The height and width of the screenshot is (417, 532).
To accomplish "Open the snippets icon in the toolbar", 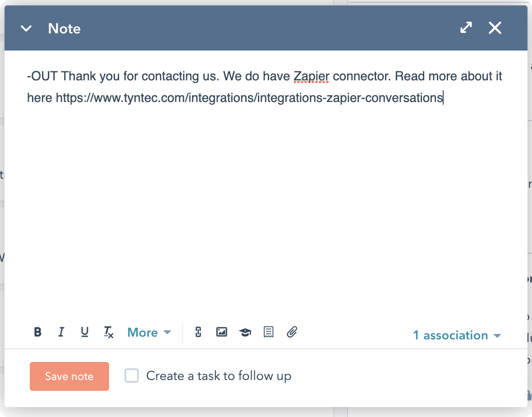I will coord(269,333).
